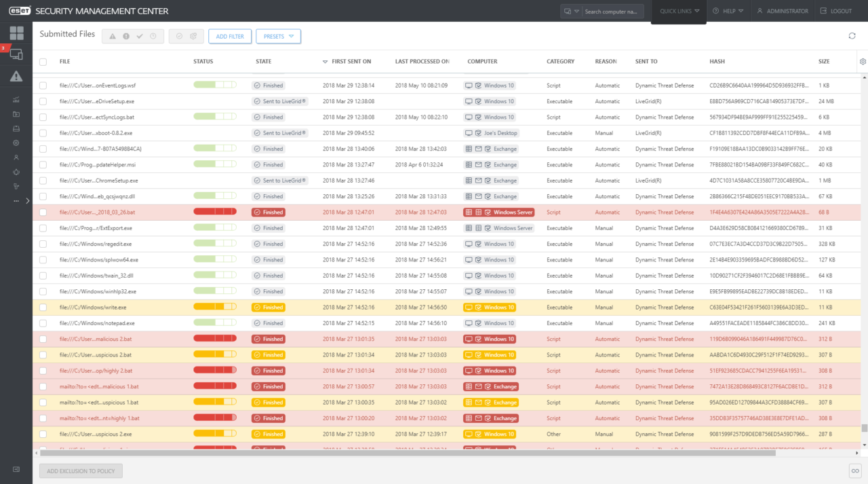Sort by First Sent On column
868x484 pixels.
[351, 62]
